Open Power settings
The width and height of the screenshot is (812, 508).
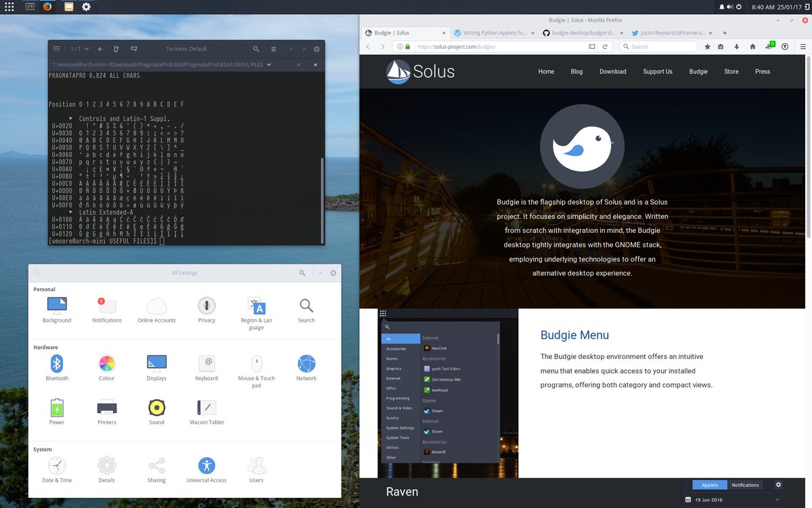[x=57, y=412]
